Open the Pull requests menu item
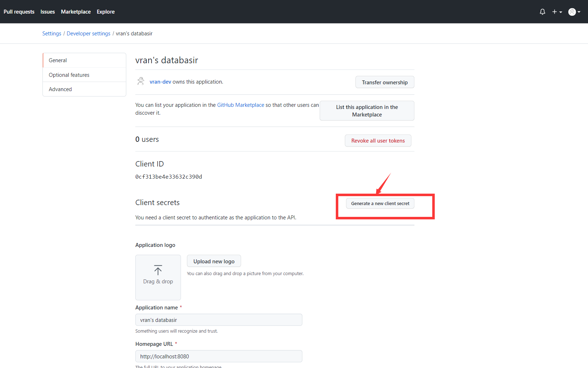The image size is (588, 368). point(19,11)
